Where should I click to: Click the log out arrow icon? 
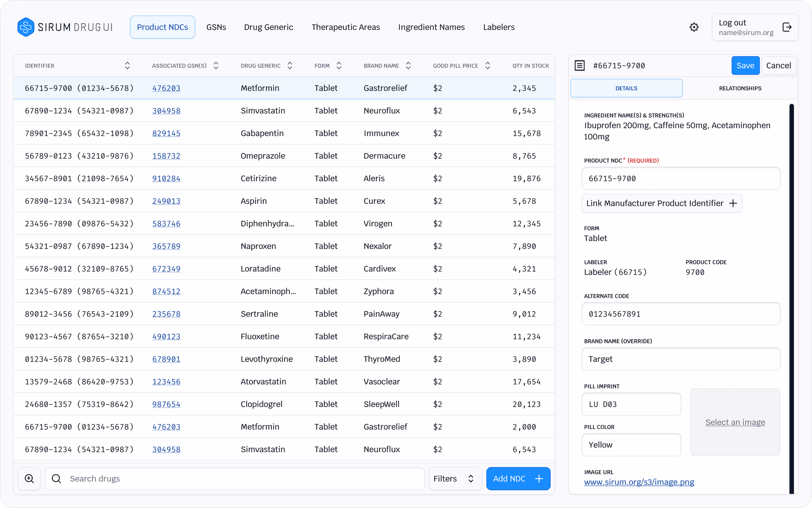tap(787, 27)
